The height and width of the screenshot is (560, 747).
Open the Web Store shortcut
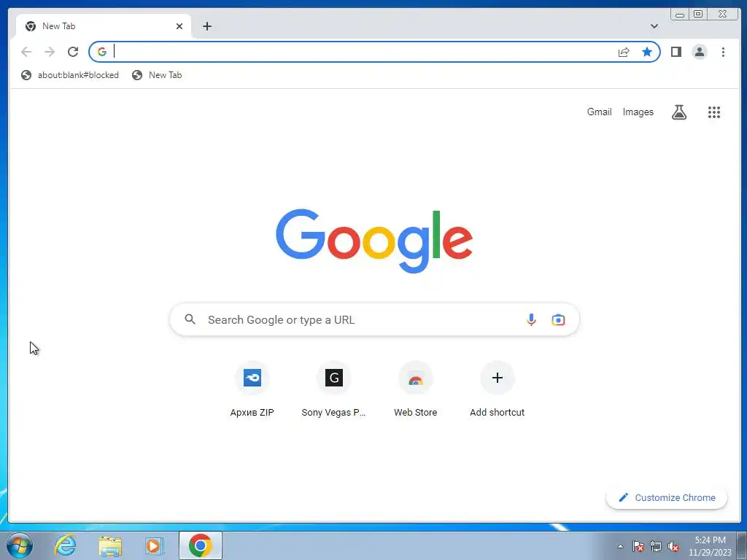click(415, 389)
